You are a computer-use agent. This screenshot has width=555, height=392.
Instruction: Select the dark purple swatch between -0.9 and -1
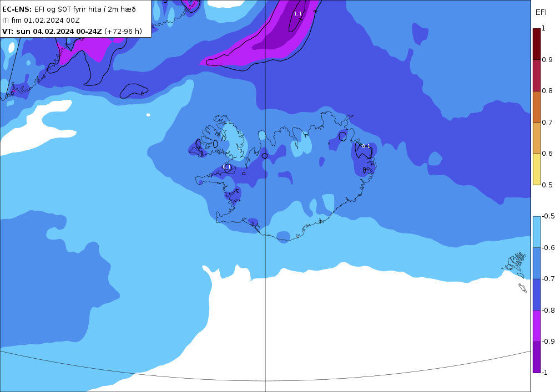[x=537, y=357]
